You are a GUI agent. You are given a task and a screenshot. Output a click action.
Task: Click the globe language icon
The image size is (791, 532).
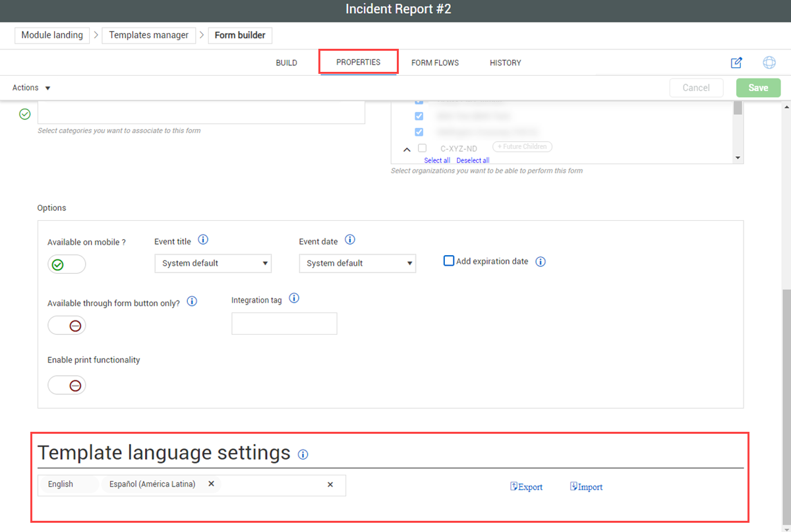(769, 63)
